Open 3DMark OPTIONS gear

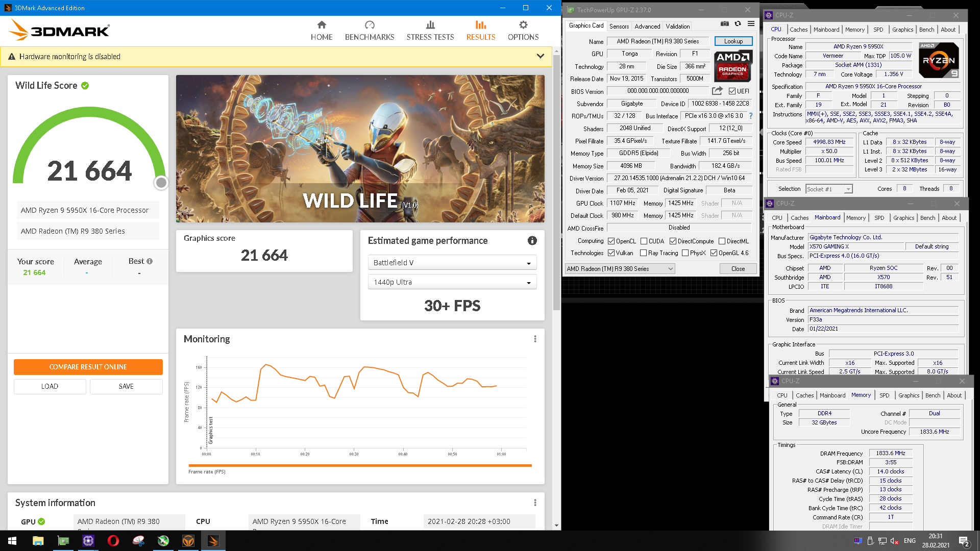[x=523, y=31]
